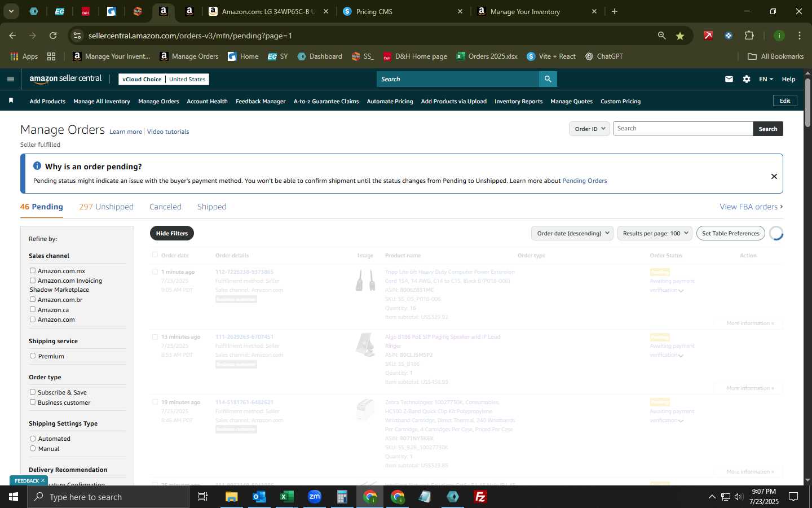The width and height of the screenshot is (812, 508).
Task: Open the Chrome extensions puzzle icon
Action: (749, 36)
